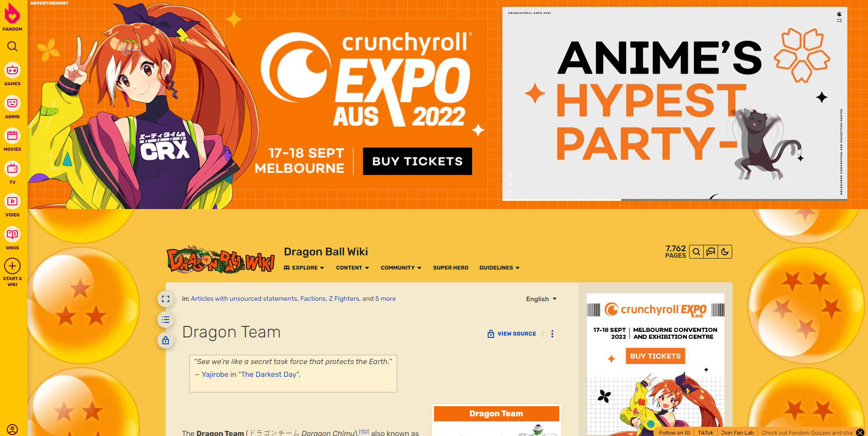Viewport: 868px width, 436px height.
Task: Follow the Yajirobe link in the quote
Action: (x=215, y=374)
